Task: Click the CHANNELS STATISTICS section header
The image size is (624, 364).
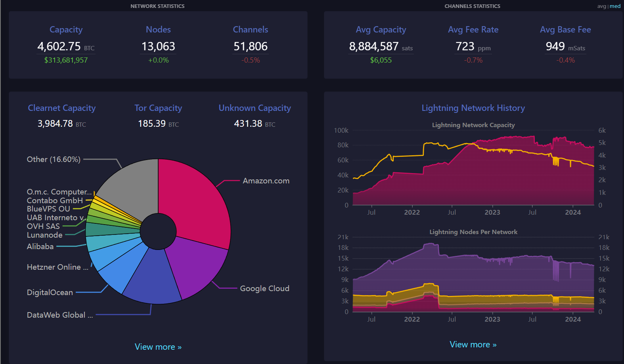Action: pos(472,6)
